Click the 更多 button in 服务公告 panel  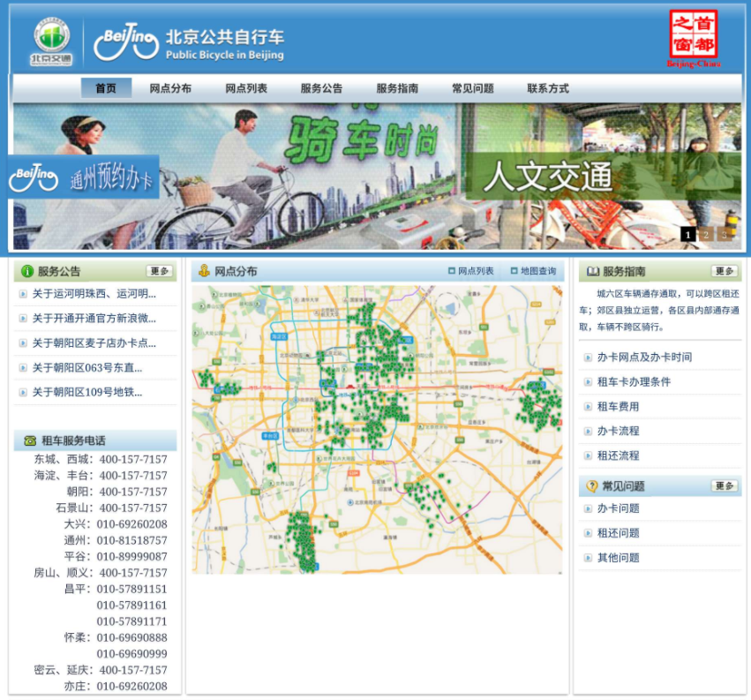(160, 271)
